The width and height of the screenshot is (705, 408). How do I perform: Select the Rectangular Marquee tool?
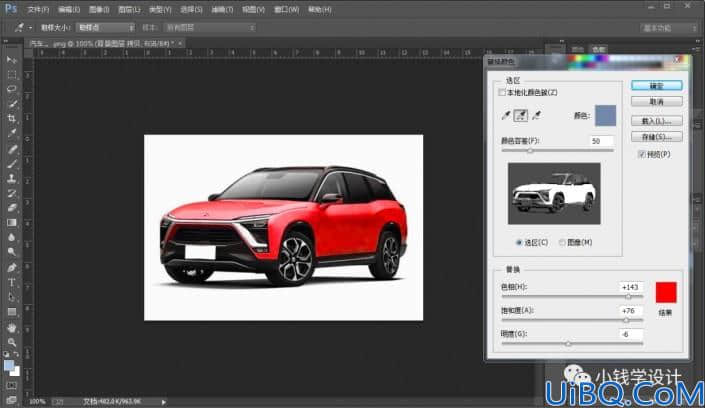[12, 75]
